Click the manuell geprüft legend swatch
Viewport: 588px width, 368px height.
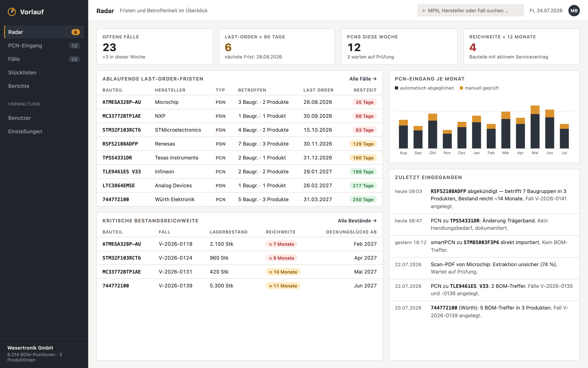click(x=461, y=88)
